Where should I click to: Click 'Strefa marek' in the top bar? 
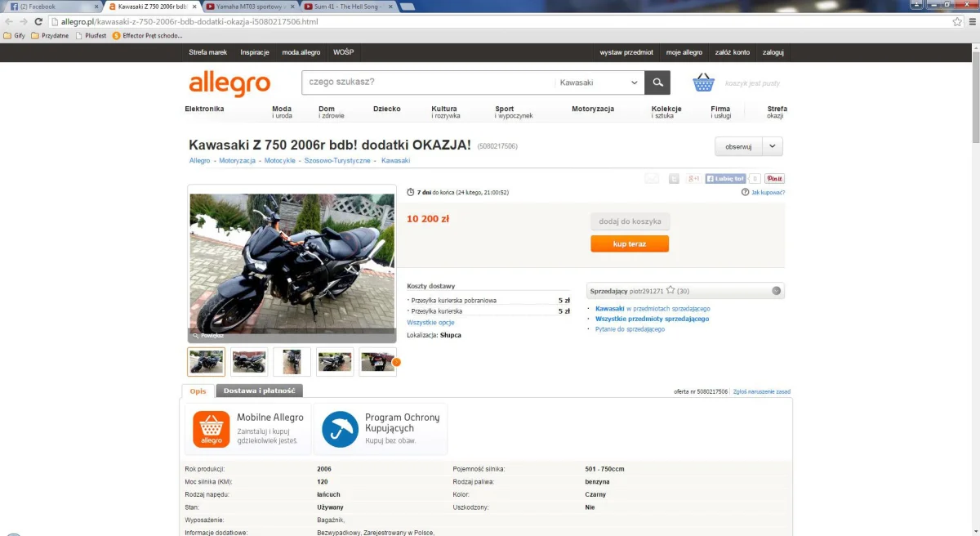tap(207, 52)
